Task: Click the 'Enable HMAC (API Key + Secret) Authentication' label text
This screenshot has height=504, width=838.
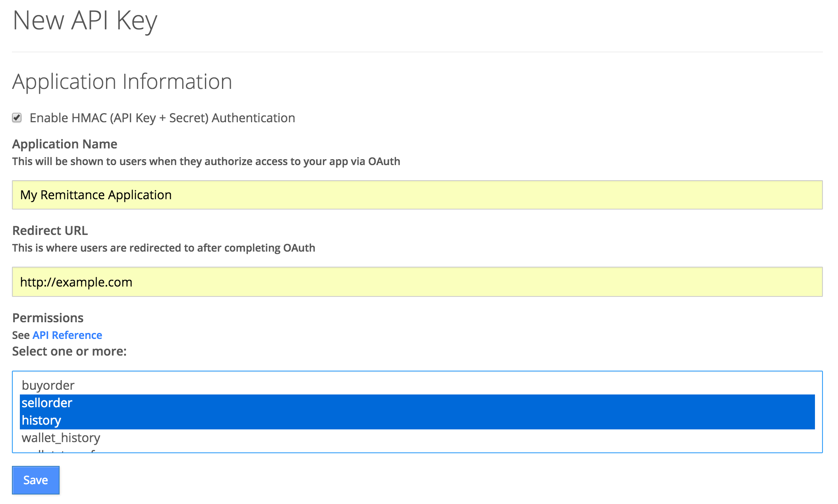Action: 162,118
